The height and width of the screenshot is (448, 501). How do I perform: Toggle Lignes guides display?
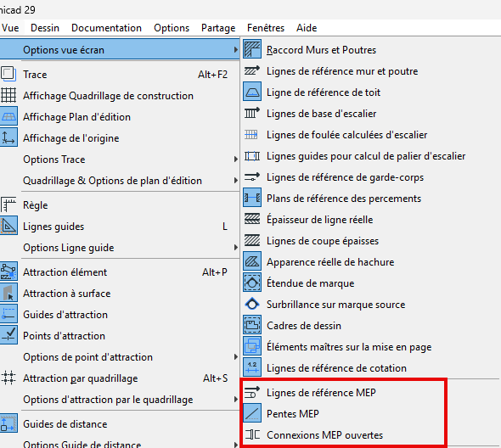pos(120,227)
